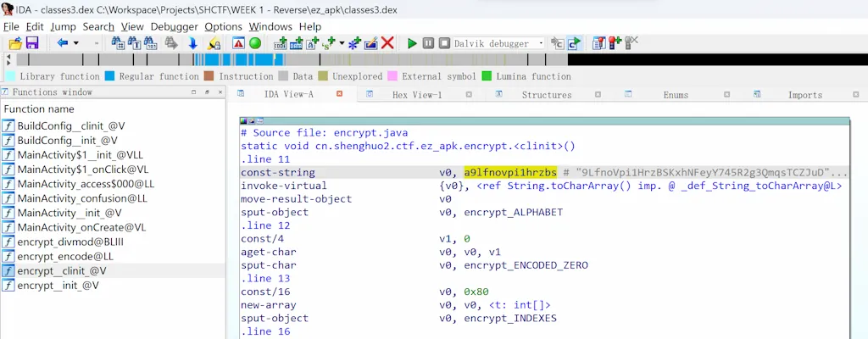This screenshot has height=339, width=868.
Task: Open dropdown arrow beside the green plus icons
Action: [342, 43]
